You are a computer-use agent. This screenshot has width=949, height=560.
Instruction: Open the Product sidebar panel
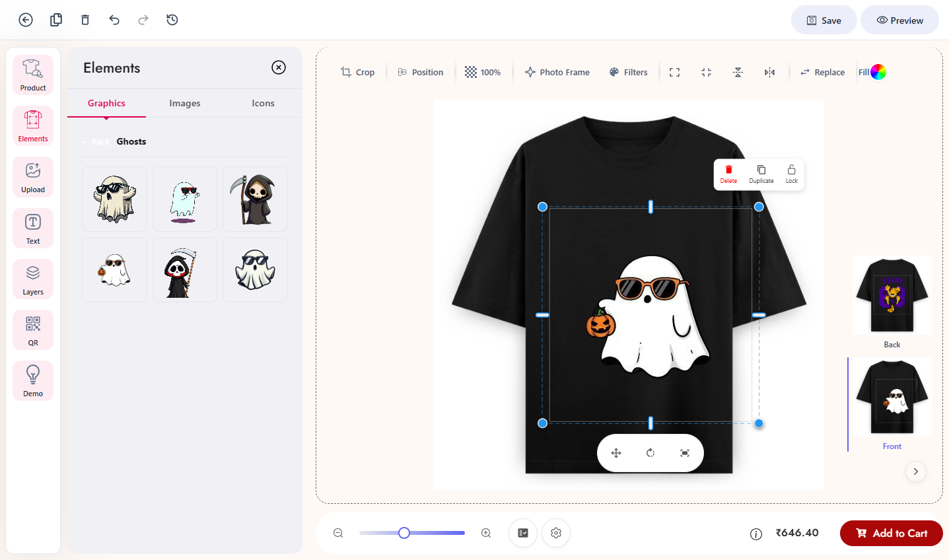pos(33,75)
